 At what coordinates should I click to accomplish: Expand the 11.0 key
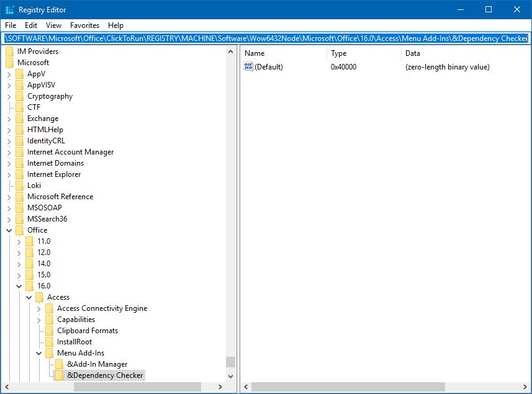pos(19,242)
